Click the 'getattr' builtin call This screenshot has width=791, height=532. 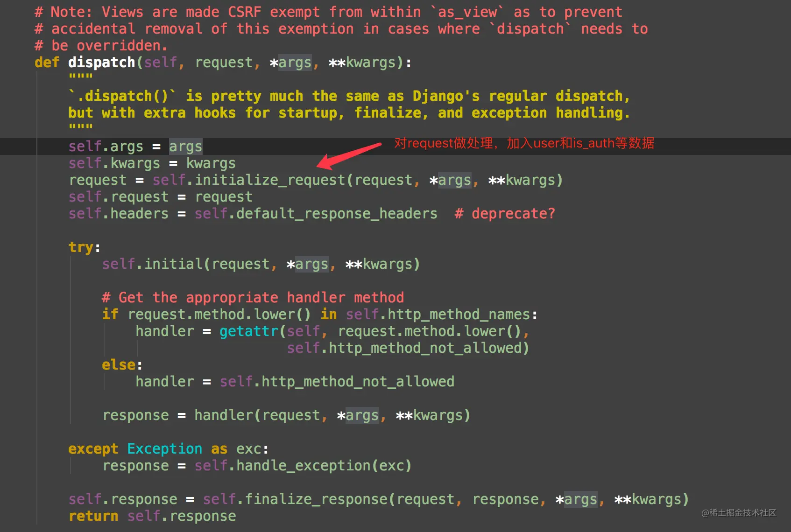tap(248, 331)
